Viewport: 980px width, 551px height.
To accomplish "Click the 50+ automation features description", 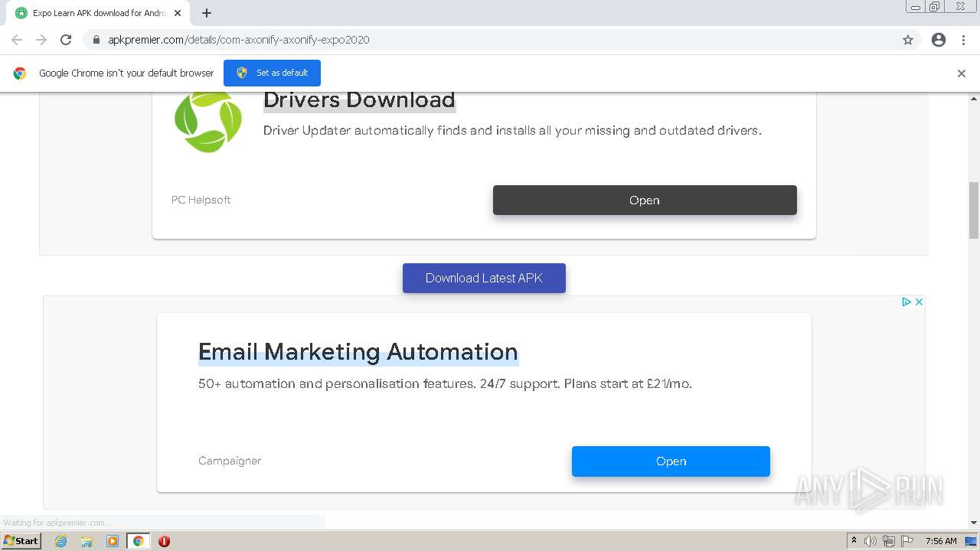I will tap(445, 383).
